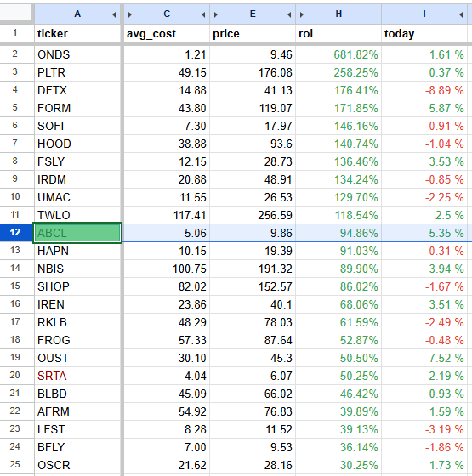The height and width of the screenshot is (476, 472).
Task: Select column A header
Action: tap(77, 14)
